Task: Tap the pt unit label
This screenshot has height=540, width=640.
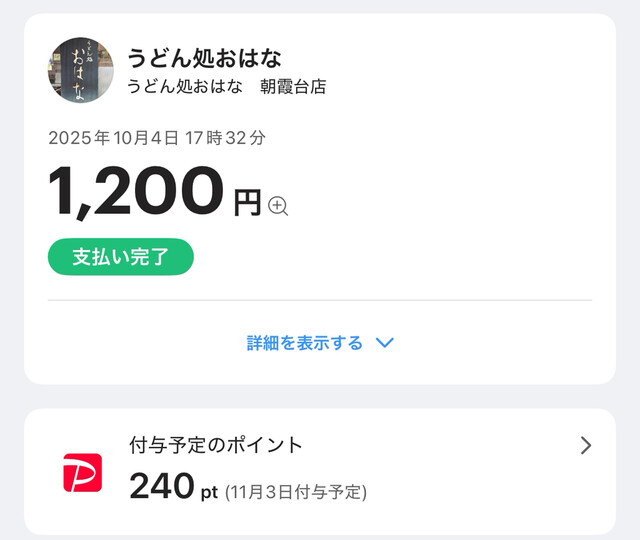Action: point(208,492)
